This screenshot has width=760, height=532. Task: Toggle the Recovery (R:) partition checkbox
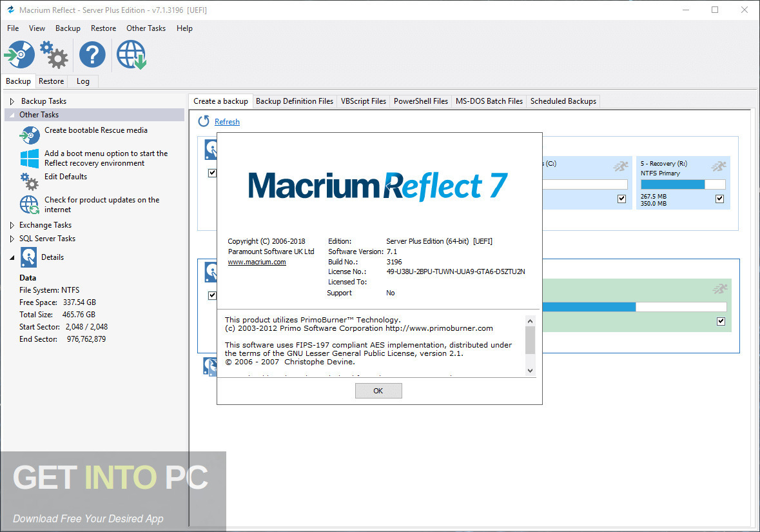720,199
